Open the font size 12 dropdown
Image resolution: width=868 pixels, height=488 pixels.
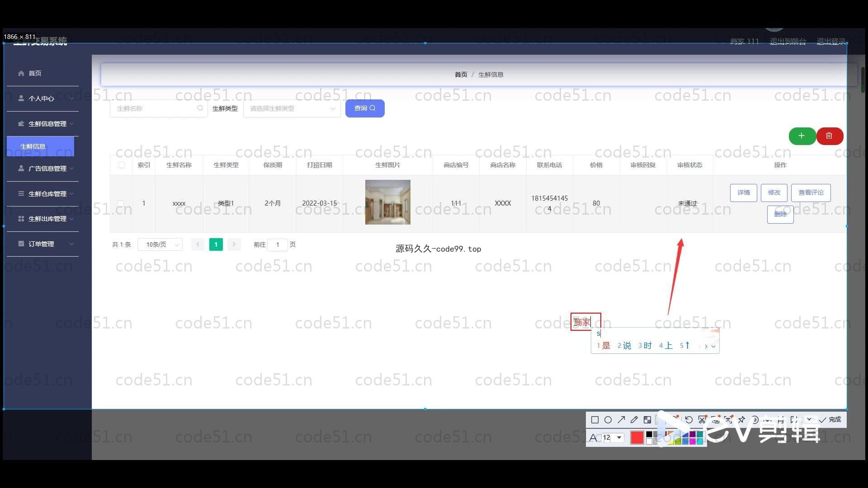point(619,437)
